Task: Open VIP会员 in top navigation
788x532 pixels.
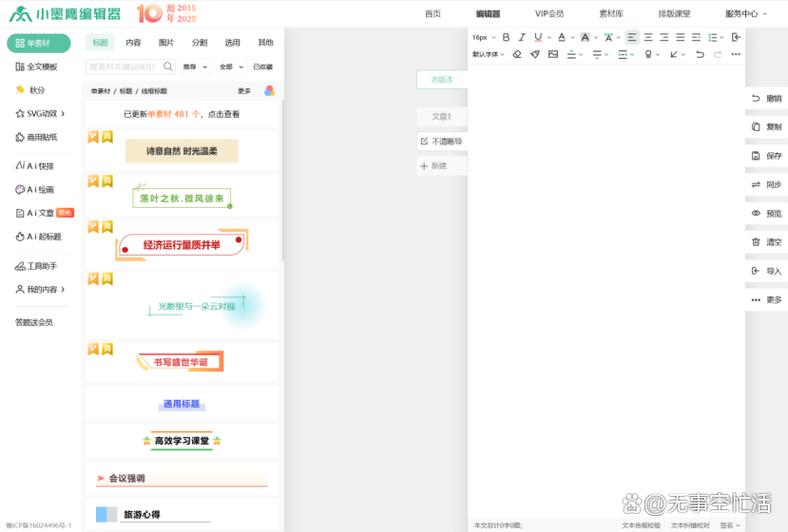Action: (549, 14)
